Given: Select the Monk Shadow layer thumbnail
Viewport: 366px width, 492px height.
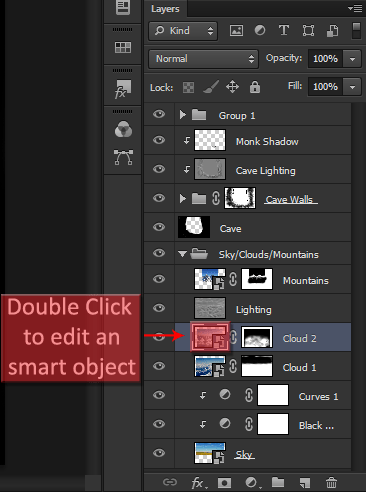Looking at the screenshot, I should pyautogui.click(x=210, y=140).
